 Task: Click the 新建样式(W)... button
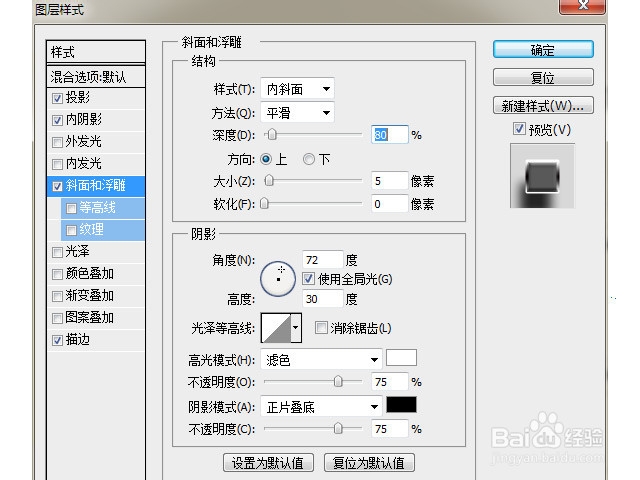543,106
